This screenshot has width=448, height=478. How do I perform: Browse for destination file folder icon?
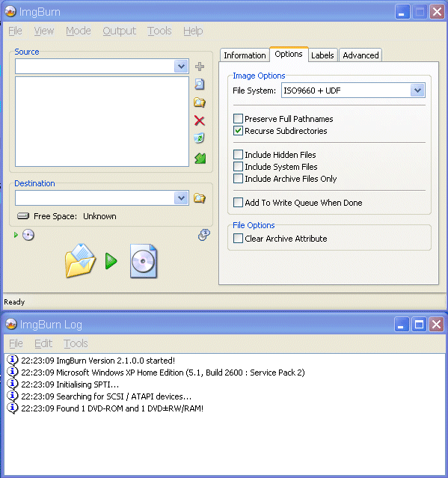[x=200, y=198]
